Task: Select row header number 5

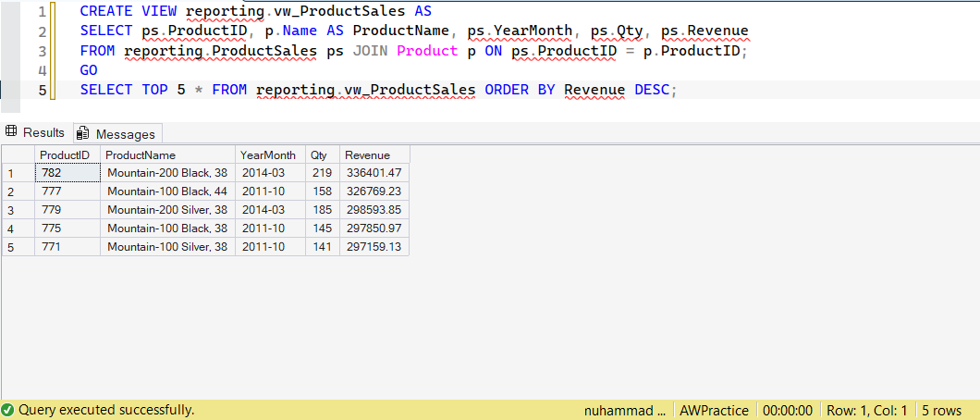Action: pos(18,246)
